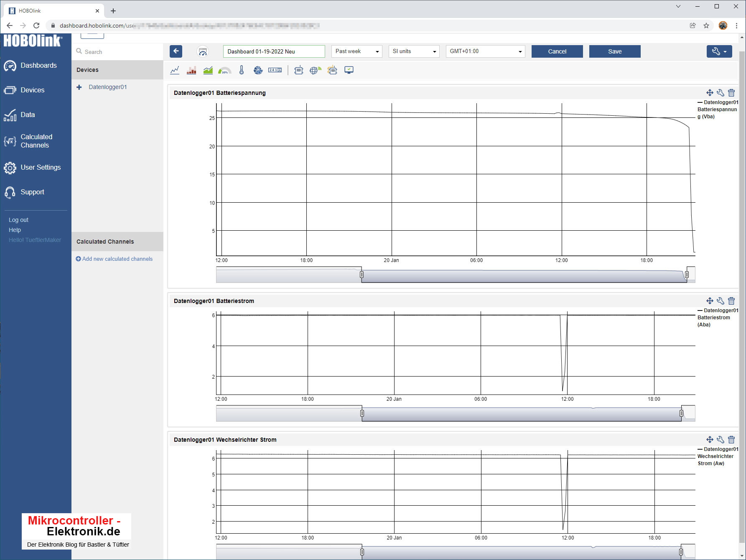The height and width of the screenshot is (560, 746).
Task: Open Devices in the left sidebar
Action: (24, 90)
